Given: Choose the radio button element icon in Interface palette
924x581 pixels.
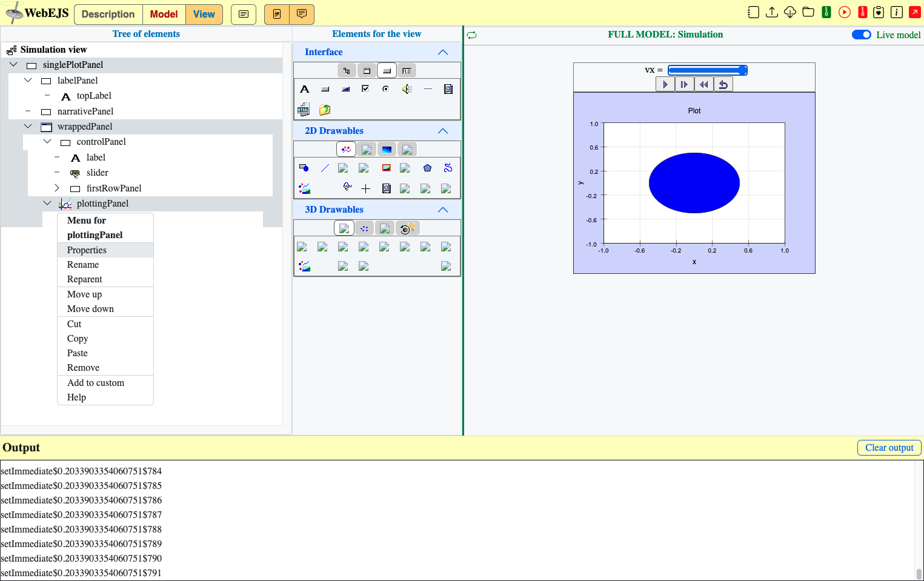Looking at the screenshot, I should point(385,89).
